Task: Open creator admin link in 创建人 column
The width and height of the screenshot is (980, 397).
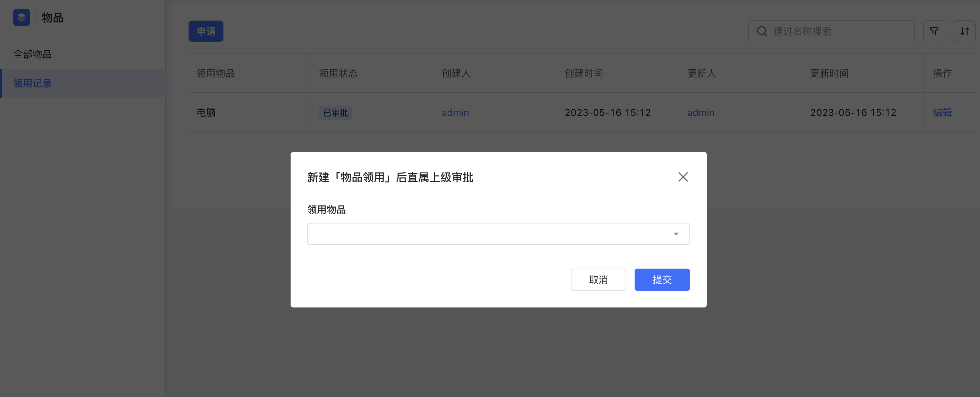Action: tap(455, 113)
